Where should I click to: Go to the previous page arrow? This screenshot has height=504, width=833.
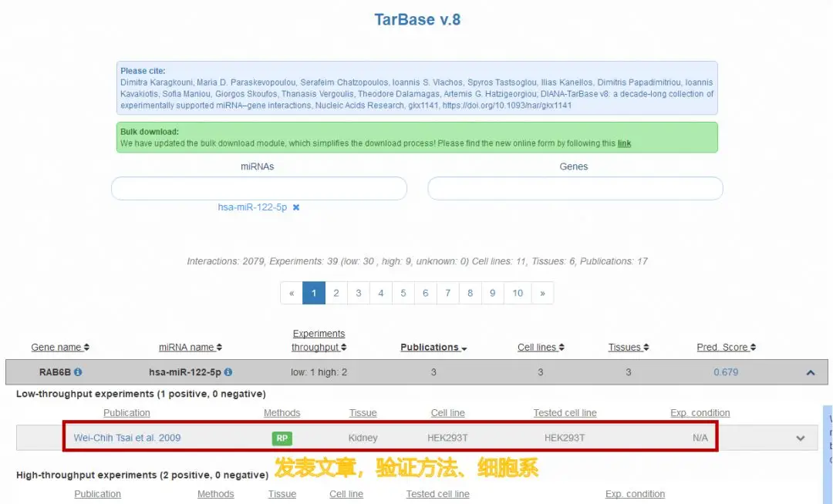point(292,293)
